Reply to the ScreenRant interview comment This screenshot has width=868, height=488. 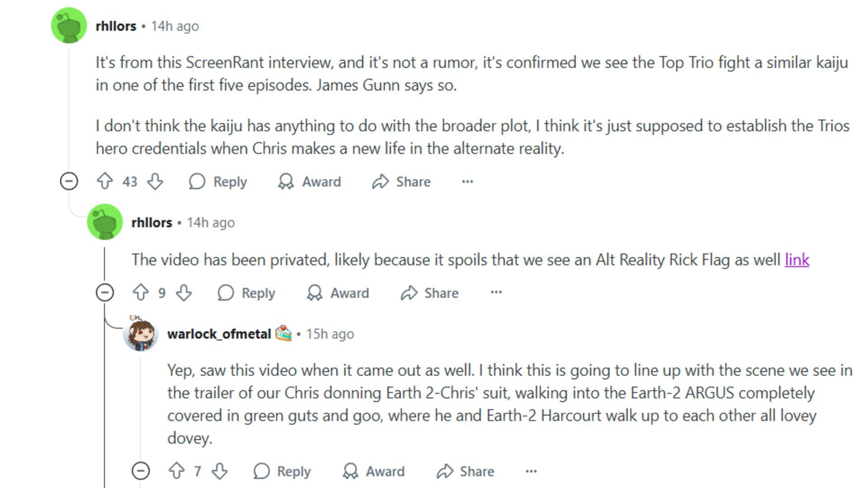pos(218,182)
